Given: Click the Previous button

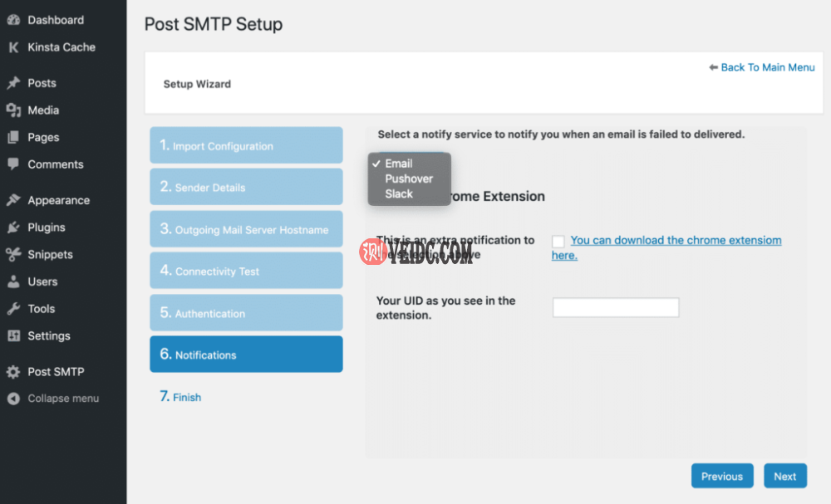Looking at the screenshot, I should [x=722, y=476].
